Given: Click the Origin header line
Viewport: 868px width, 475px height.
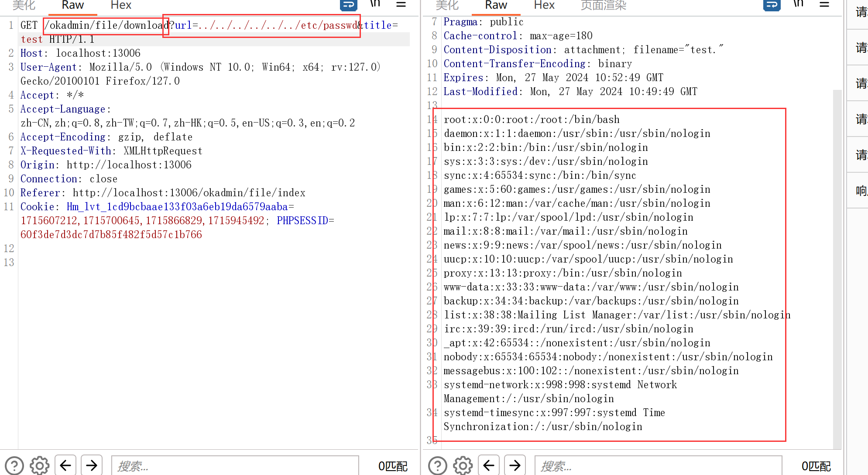Looking at the screenshot, I should (106, 165).
